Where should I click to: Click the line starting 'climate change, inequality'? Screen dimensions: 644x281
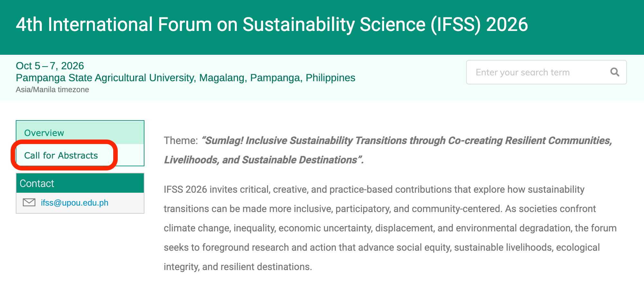tap(390, 228)
